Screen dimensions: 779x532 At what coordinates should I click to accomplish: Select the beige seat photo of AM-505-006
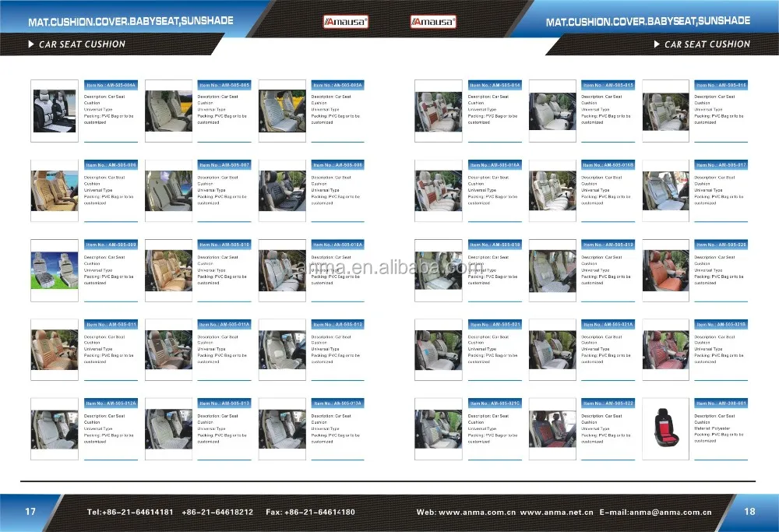(x=55, y=191)
